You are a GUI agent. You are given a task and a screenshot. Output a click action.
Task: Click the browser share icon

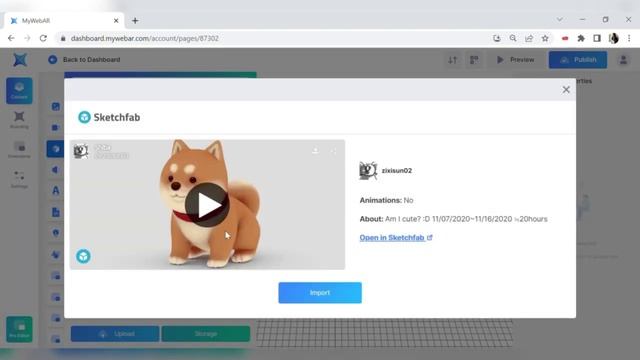pyautogui.click(x=529, y=38)
